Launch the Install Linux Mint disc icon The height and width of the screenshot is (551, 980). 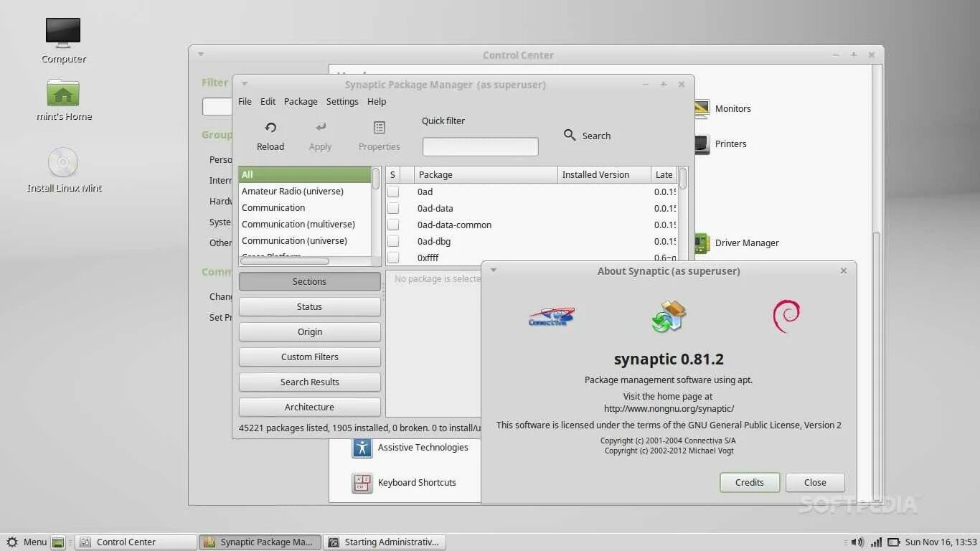pyautogui.click(x=63, y=162)
